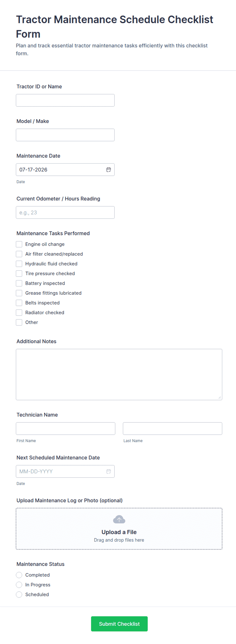Viewport: 236px width, 644px height.
Task: Enable Hydraulic fluid checked option
Action: (x=19, y=264)
